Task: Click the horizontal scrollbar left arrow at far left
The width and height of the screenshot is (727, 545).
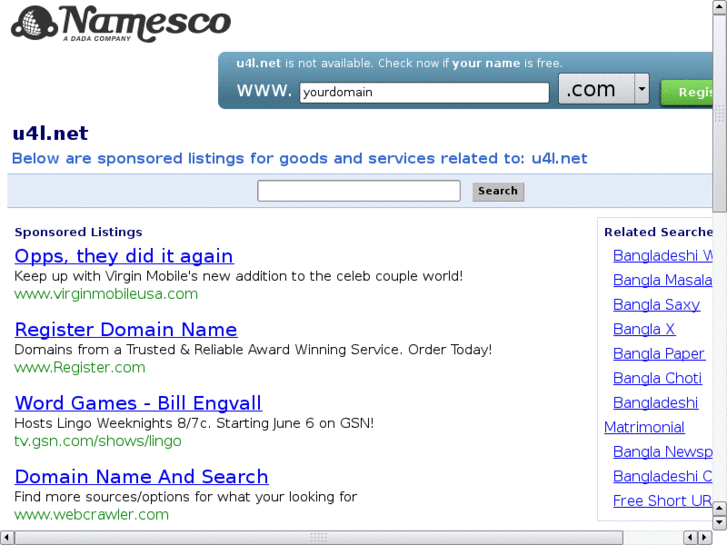Action: pyautogui.click(x=6, y=538)
